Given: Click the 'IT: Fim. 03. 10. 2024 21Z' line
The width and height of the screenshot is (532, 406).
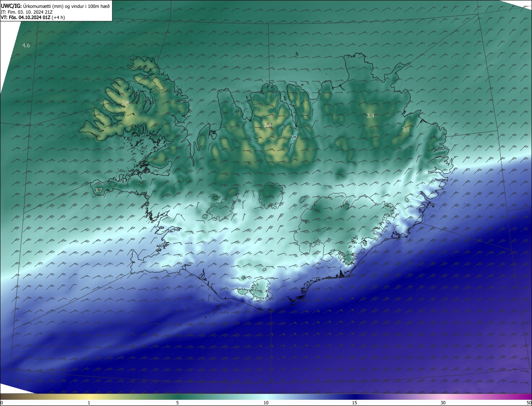Looking at the screenshot, I should [x=26, y=12].
